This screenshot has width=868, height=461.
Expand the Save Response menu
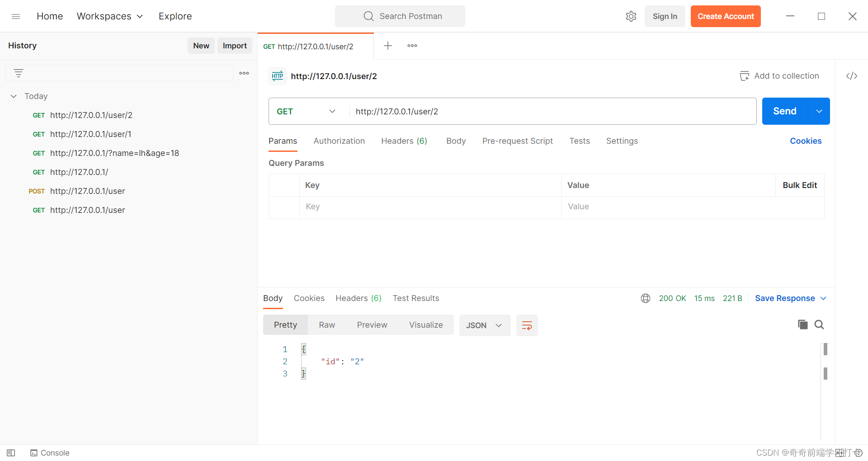[791, 298]
